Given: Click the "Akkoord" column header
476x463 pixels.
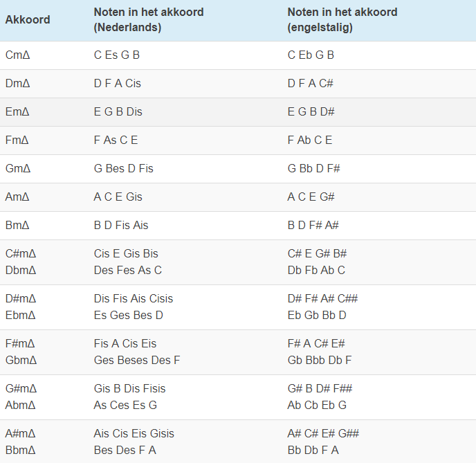Looking at the screenshot, I should (x=28, y=19).
